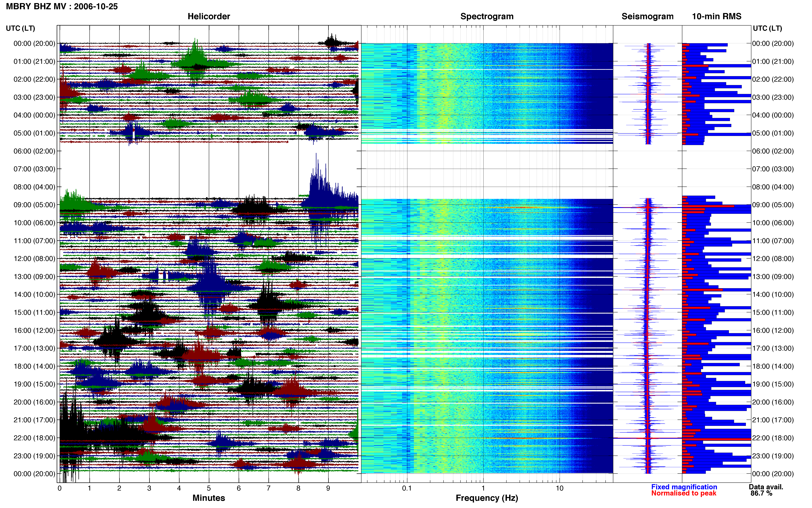Click the '9' tick on Minutes axis
The width and height of the screenshot is (812, 508).
pos(328,488)
